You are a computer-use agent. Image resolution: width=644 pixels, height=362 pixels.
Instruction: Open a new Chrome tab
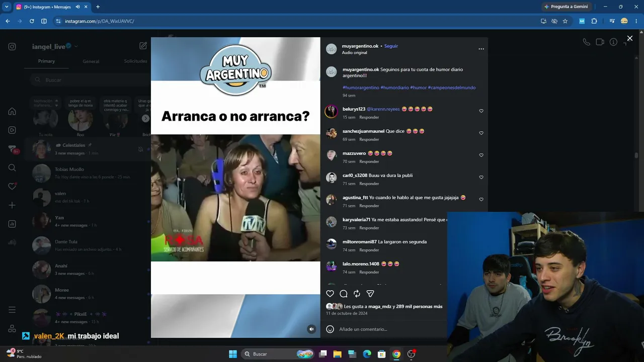pos(98,7)
